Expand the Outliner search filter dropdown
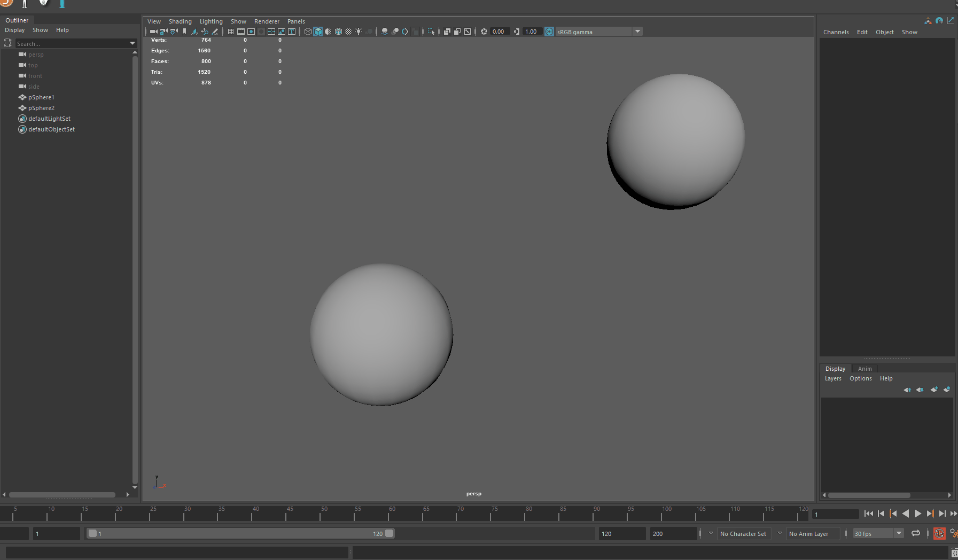Screen dimensions: 958x560 (133, 43)
